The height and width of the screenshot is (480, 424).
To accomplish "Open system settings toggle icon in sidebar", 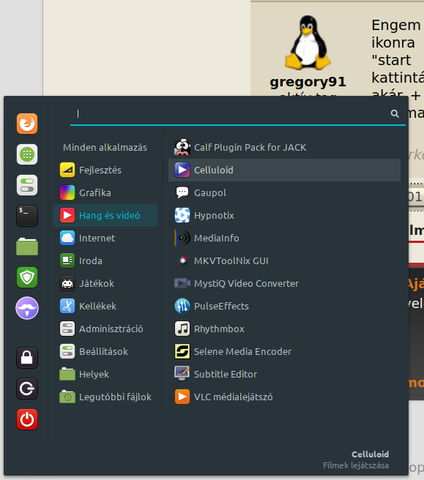I will (x=27, y=185).
